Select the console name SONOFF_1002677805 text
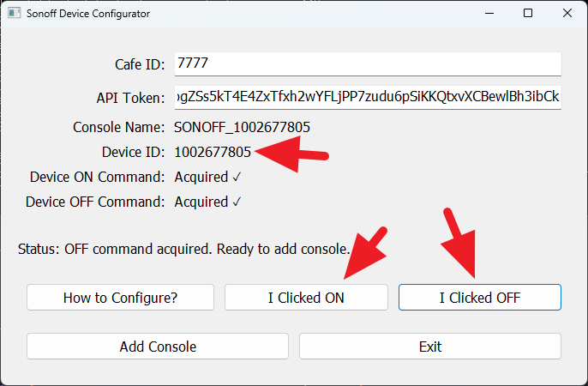 [x=242, y=127]
